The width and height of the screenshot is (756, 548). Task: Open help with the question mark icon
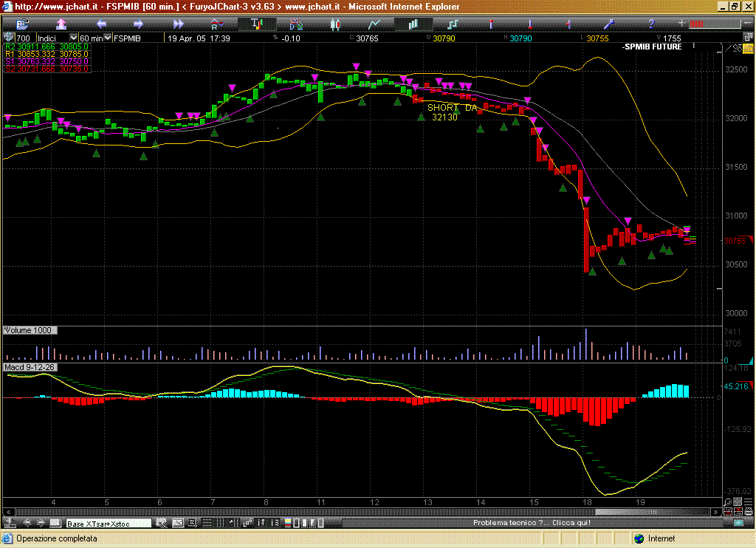click(650, 24)
